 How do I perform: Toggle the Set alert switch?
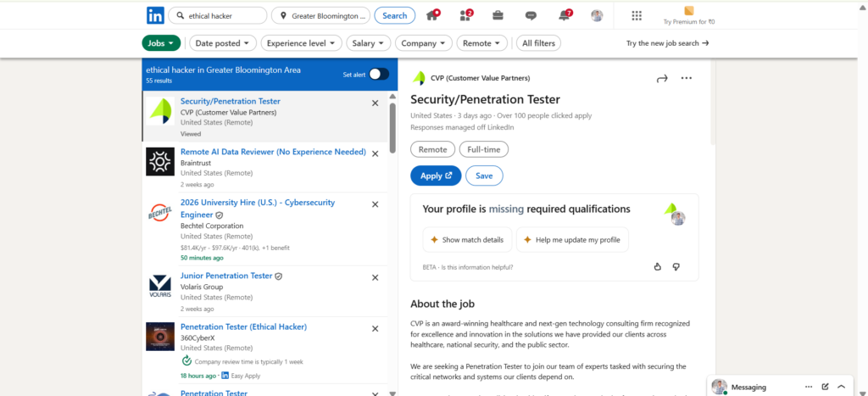click(379, 75)
